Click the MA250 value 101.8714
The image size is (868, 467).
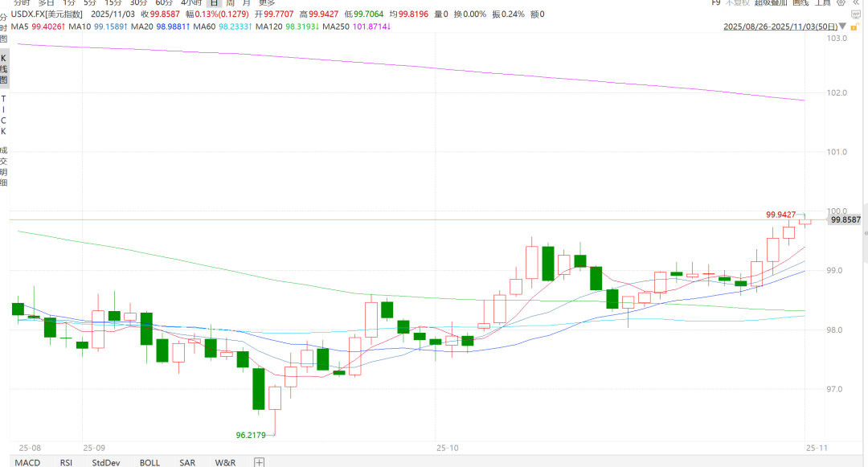pyautogui.click(x=371, y=27)
